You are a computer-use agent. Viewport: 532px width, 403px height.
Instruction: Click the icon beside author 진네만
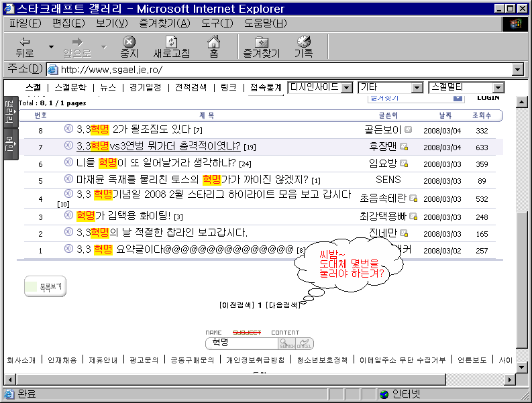[404, 233]
